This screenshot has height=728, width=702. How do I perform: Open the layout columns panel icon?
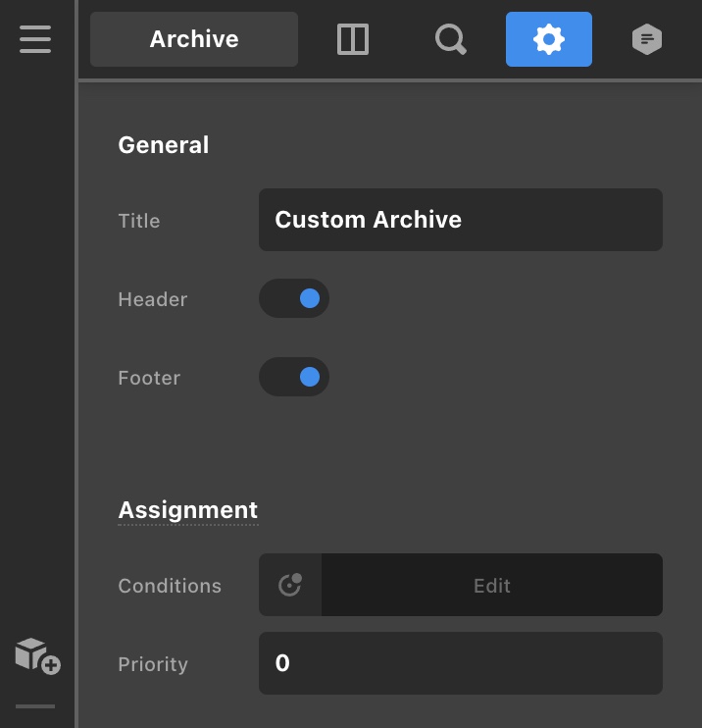[x=353, y=39]
